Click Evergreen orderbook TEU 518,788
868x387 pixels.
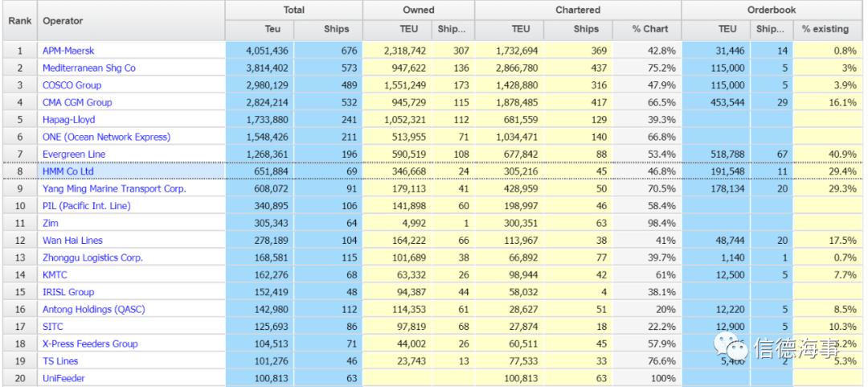716,154
